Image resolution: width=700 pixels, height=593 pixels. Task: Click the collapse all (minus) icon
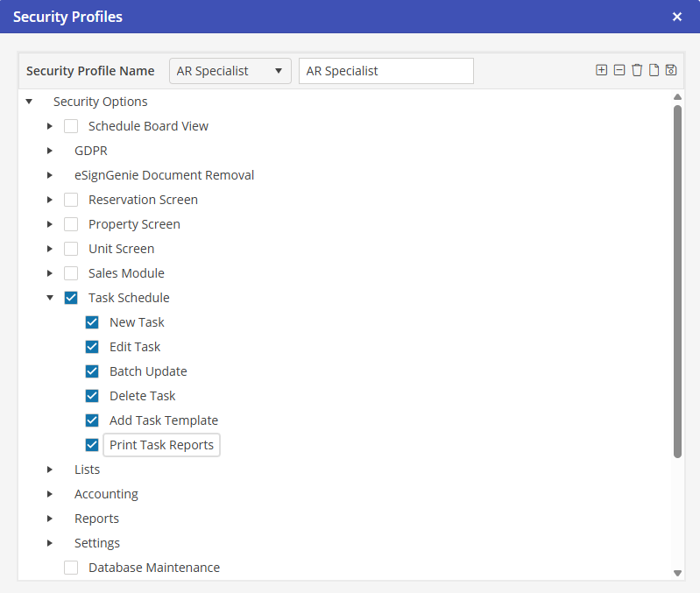click(x=619, y=70)
